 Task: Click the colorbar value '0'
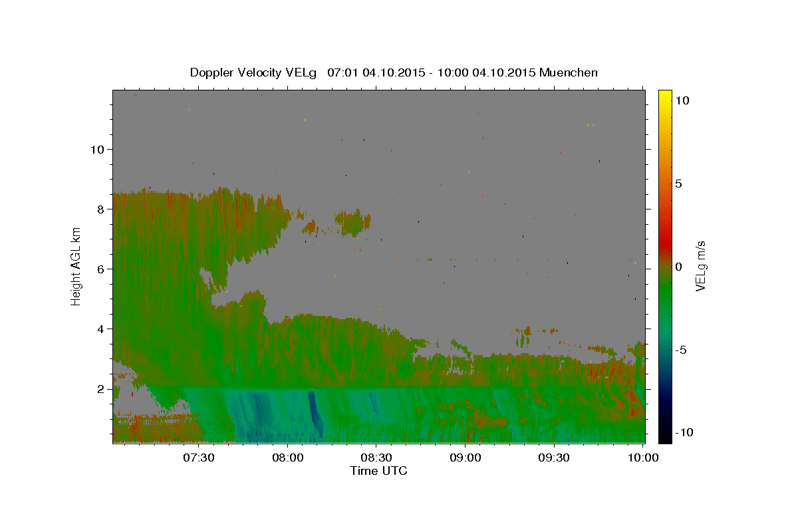[680, 267]
